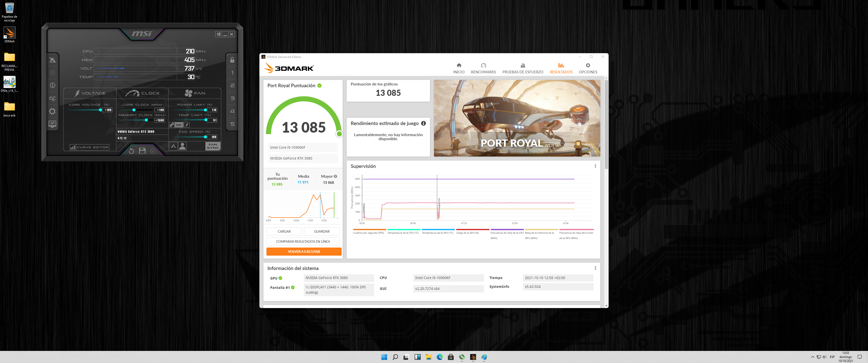Image resolution: width=868 pixels, height=363 pixels.
Task: Click the GUARDAR button
Action: coord(322,231)
